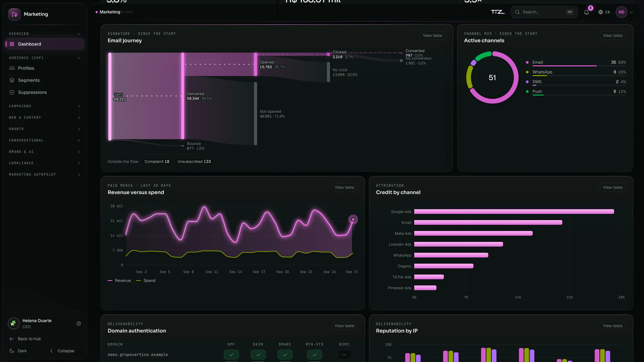Select Dashboard in the sidebar
Viewport: 644px width, 362px height.
(45, 44)
